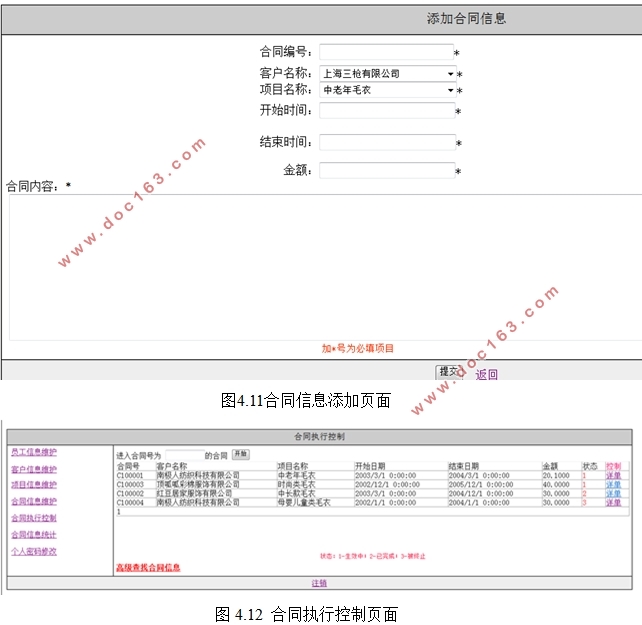Select contract number cell C100004
Screen dimensions: 642x625
tap(130, 503)
